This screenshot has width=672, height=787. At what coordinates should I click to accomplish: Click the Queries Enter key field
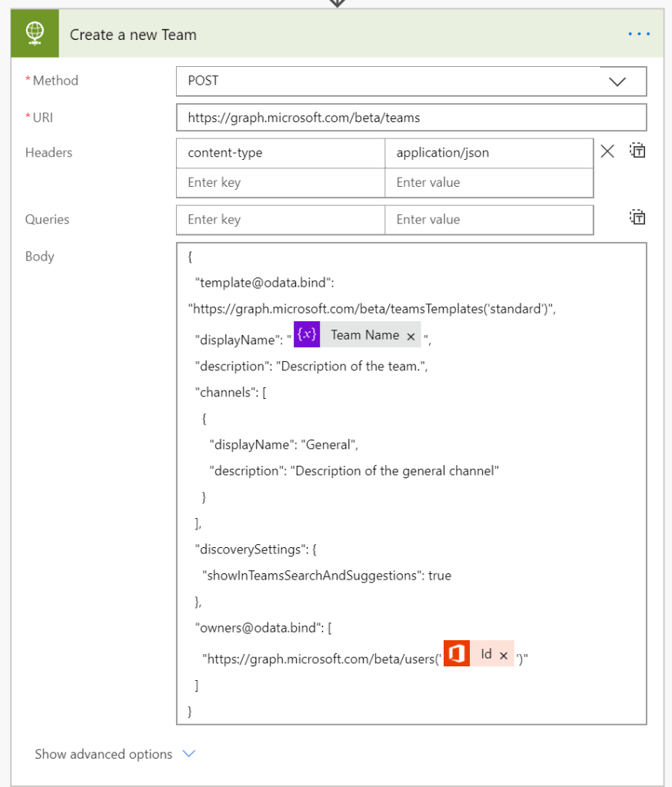[x=280, y=220]
